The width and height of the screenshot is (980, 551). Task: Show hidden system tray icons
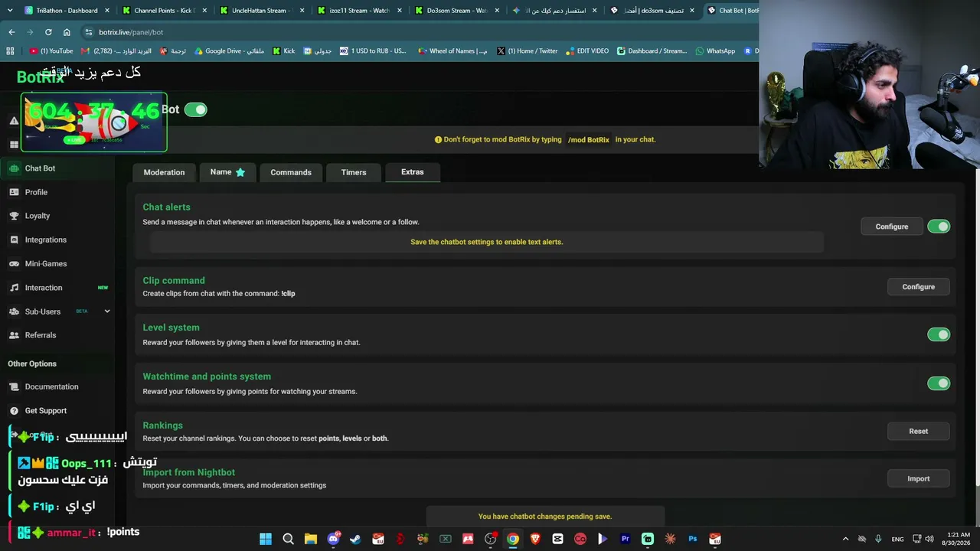coord(845,539)
